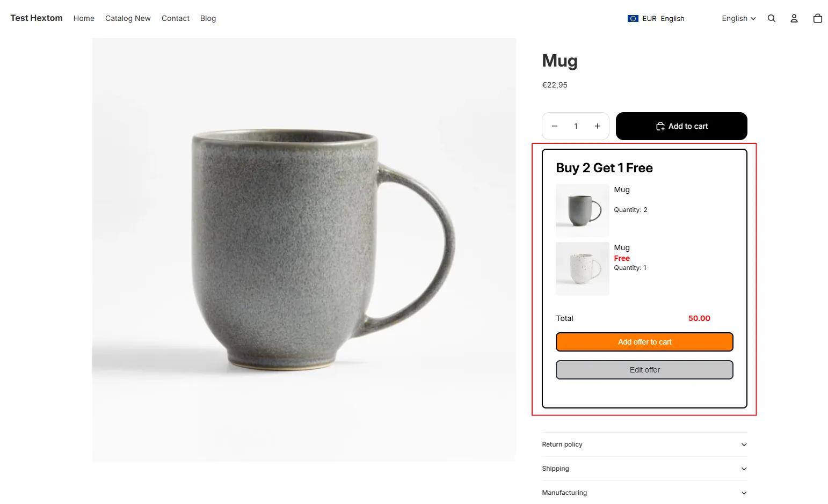Open the search magnifier icon
This screenshot has width=828, height=504.
(772, 18)
